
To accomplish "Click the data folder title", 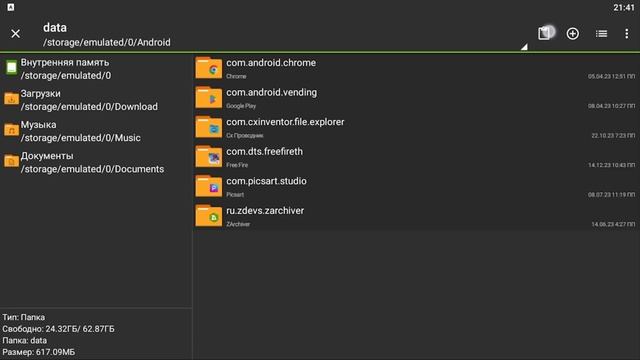I will pyautogui.click(x=55, y=27).
